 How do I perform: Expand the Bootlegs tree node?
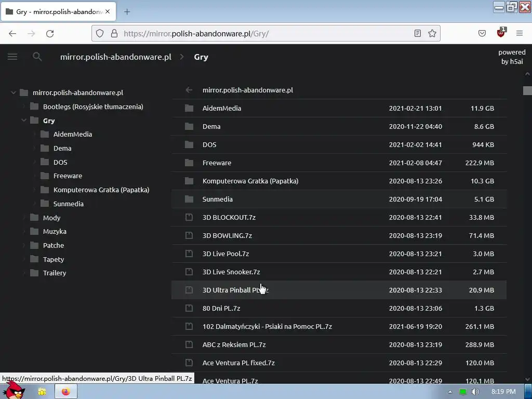[24, 107]
